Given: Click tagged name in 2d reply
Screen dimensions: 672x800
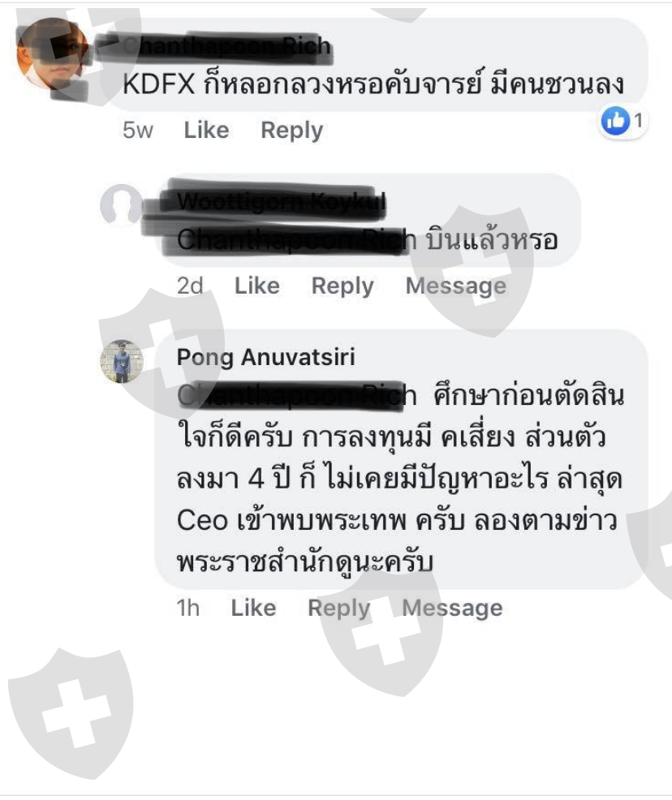Looking at the screenshot, I should click(x=296, y=240).
